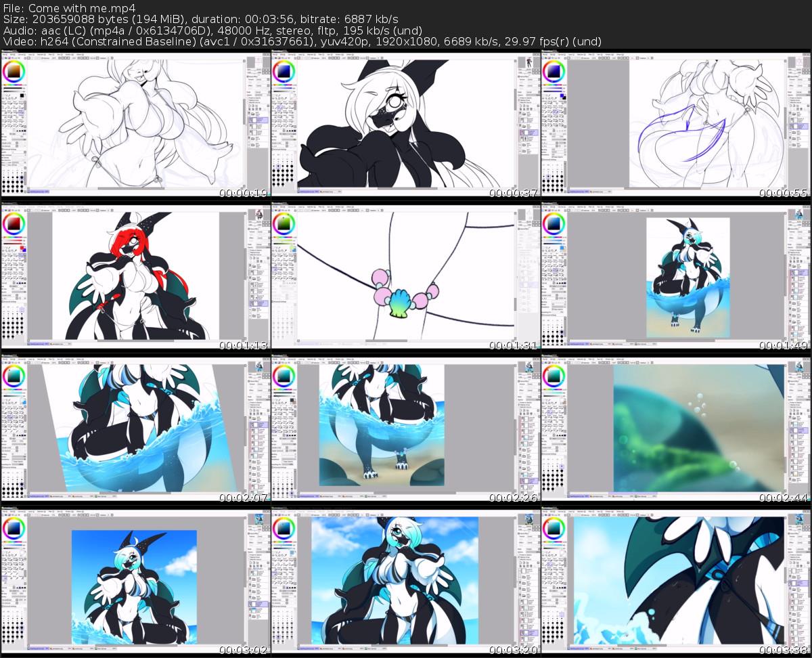Click the foreground color box in the 00:00:19 frame
This screenshot has width=812, height=658.
22,96
